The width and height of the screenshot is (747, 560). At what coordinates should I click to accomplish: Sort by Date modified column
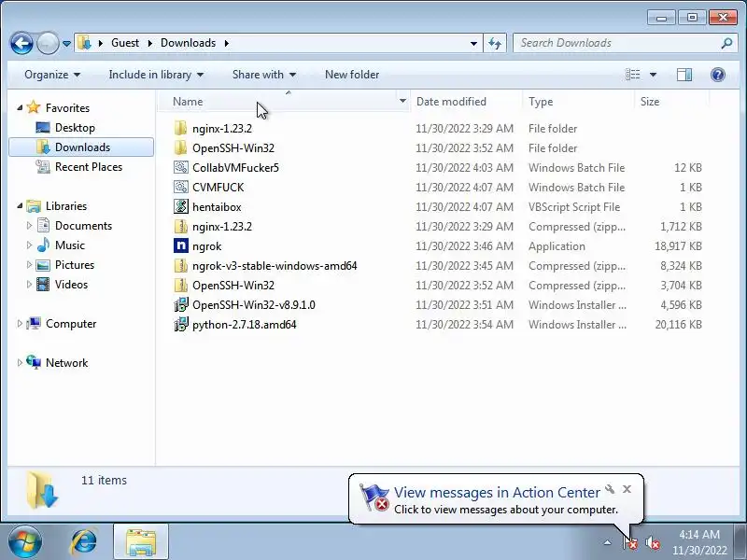(x=466, y=102)
